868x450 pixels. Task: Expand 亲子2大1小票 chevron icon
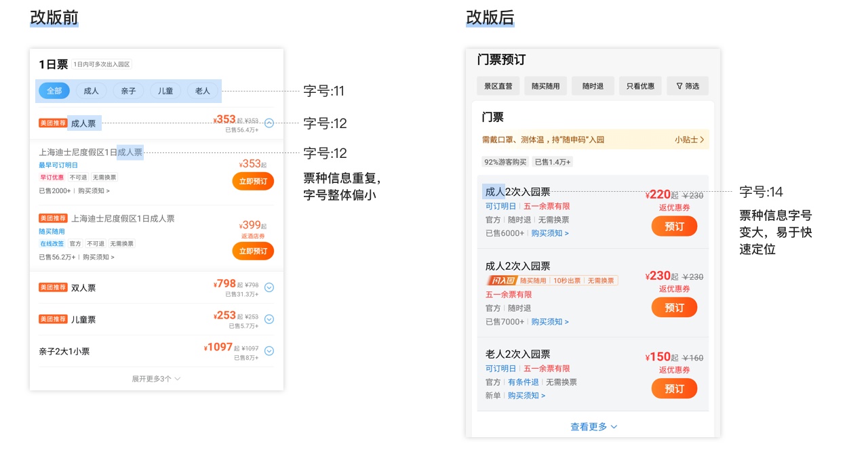(x=269, y=350)
